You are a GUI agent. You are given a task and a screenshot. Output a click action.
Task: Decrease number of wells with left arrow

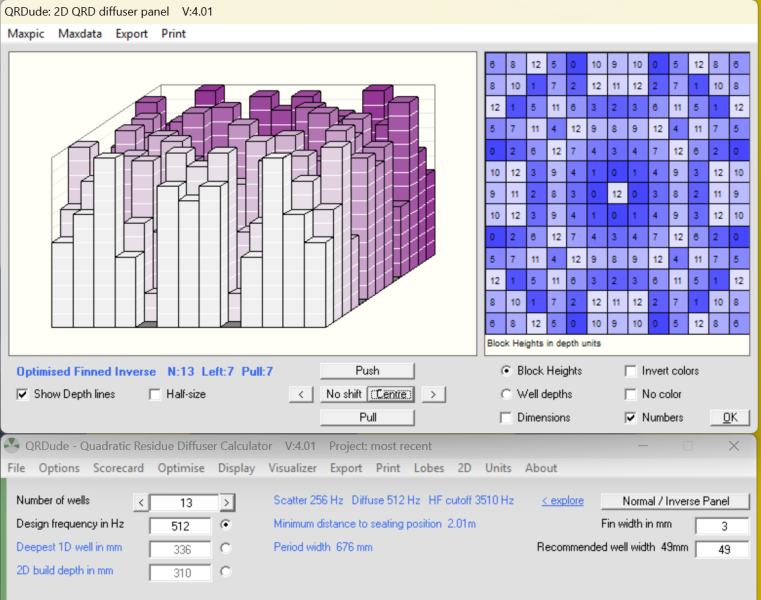(x=141, y=502)
